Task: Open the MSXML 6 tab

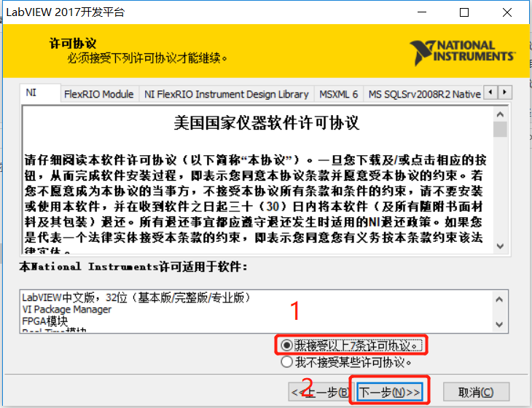Action: coord(339,94)
